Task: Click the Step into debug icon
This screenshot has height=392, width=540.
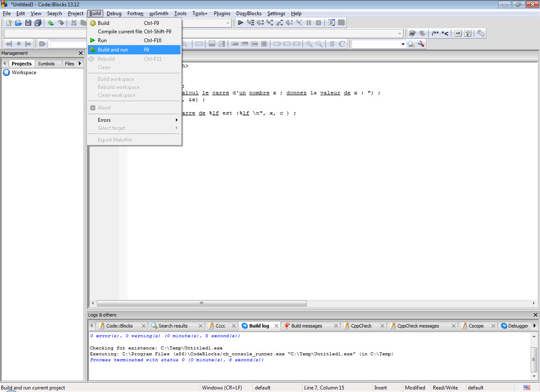Action: [270, 23]
